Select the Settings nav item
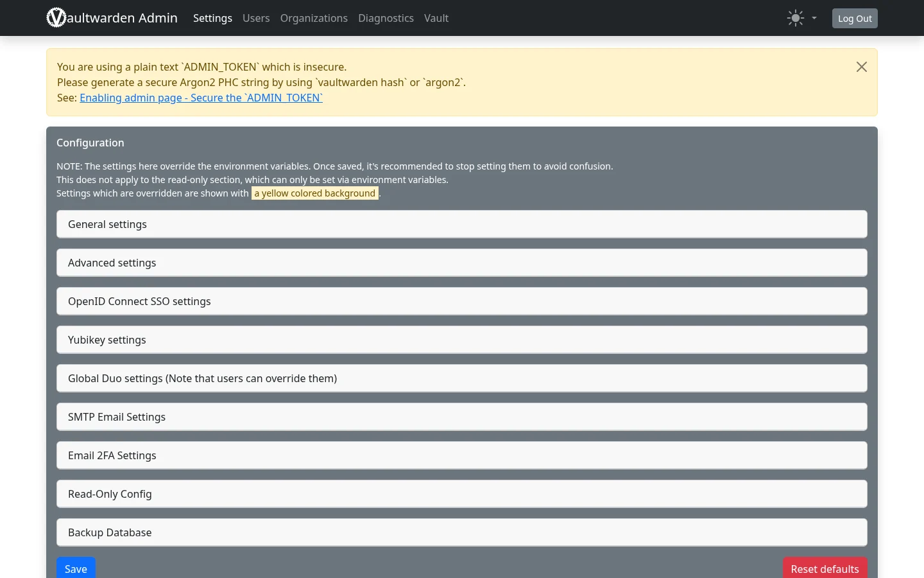This screenshot has height=578, width=924. click(212, 18)
